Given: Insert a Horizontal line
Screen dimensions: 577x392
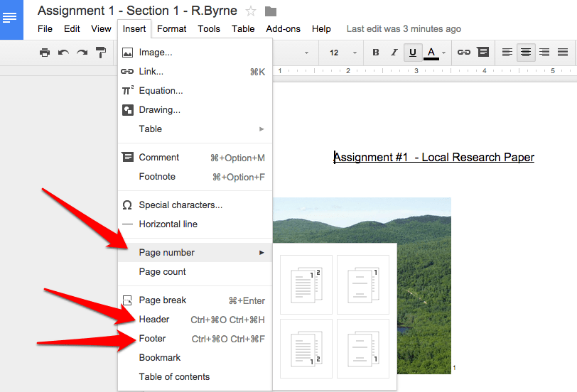Looking at the screenshot, I should click(195, 224).
